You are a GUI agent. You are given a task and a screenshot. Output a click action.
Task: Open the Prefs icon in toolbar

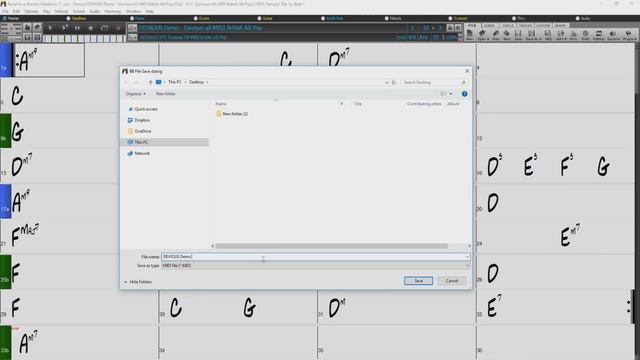point(585,34)
